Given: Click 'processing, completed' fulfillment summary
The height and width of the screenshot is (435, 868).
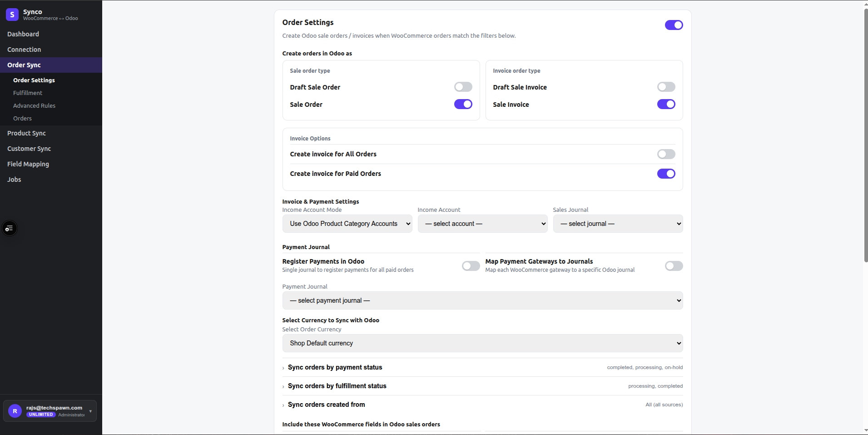Looking at the screenshot, I should click(x=655, y=386).
